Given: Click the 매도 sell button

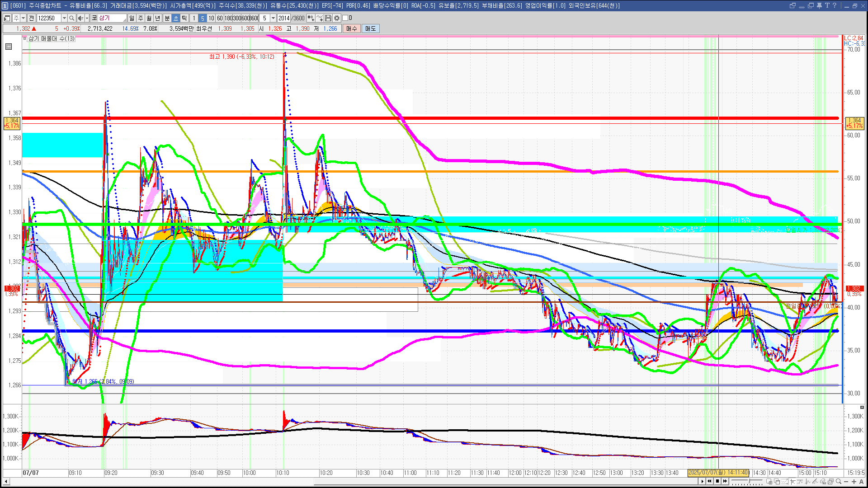Looking at the screenshot, I should [371, 28].
